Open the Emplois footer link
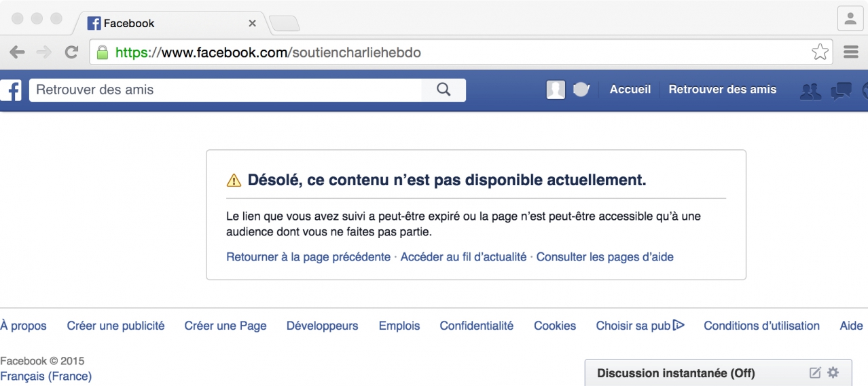868x386 pixels. pos(399,326)
